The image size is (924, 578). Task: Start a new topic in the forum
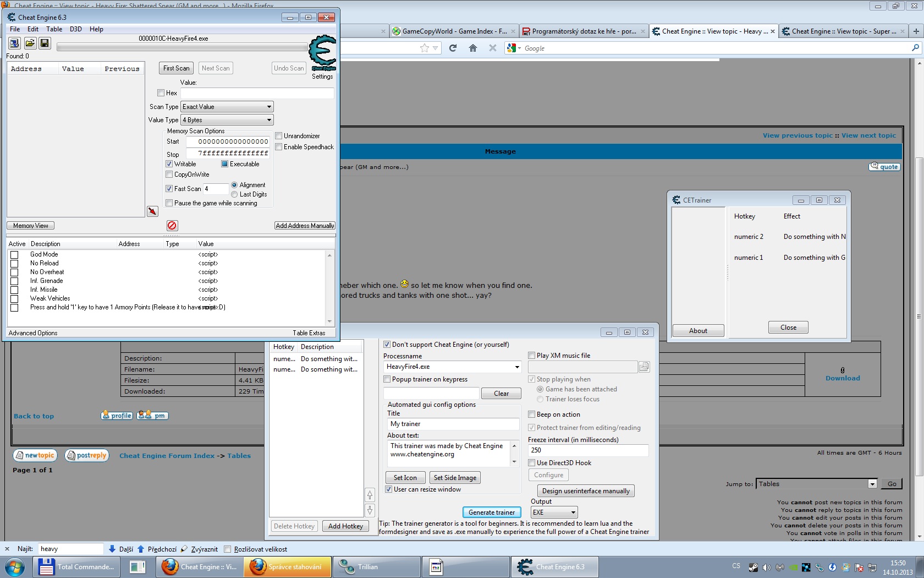tap(35, 455)
